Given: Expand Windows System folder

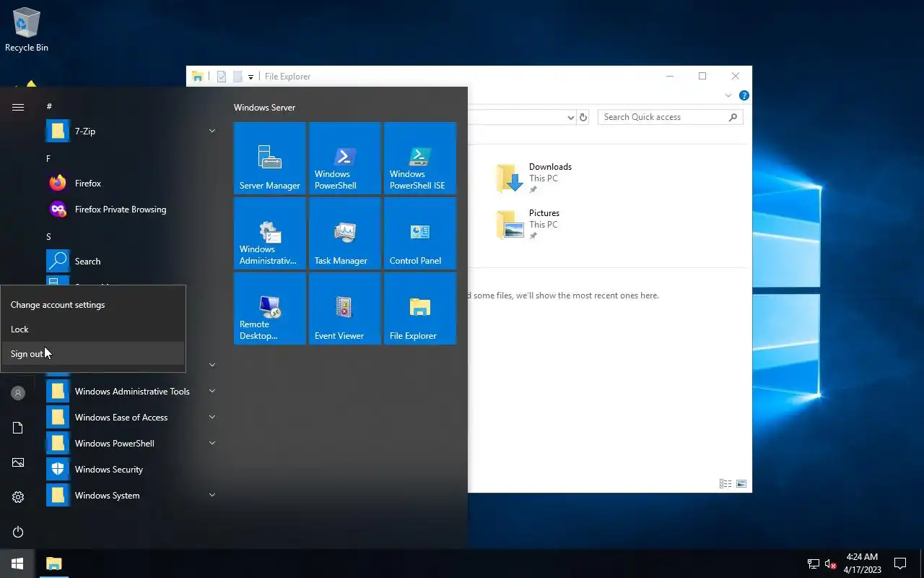Looking at the screenshot, I should point(212,495).
